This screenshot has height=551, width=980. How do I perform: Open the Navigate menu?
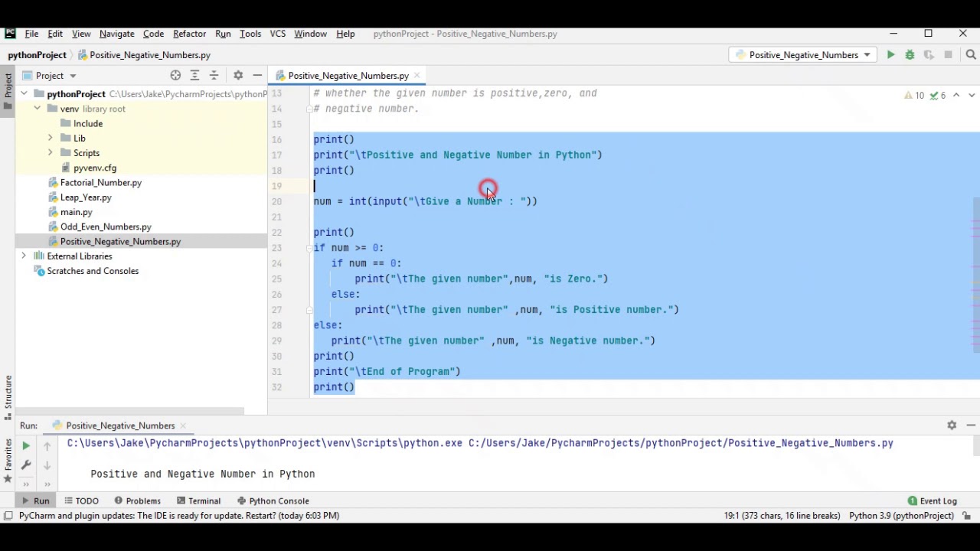pyautogui.click(x=116, y=34)
